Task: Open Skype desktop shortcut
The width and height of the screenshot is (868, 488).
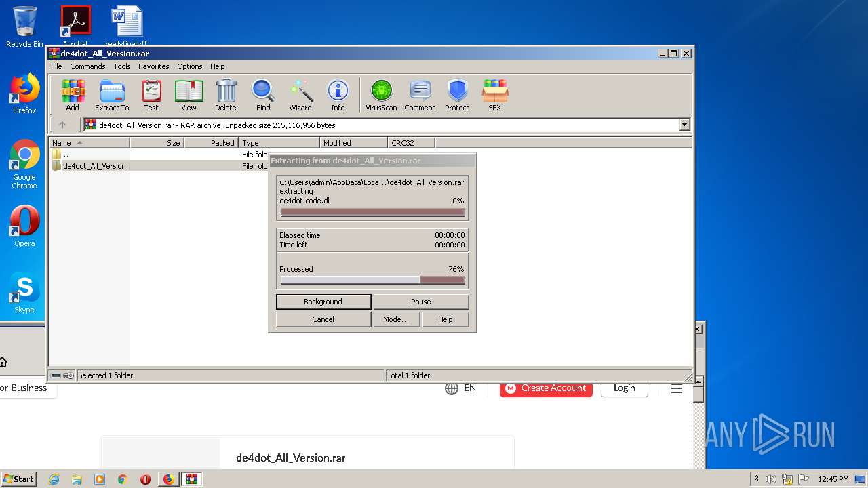Action: 24,293
